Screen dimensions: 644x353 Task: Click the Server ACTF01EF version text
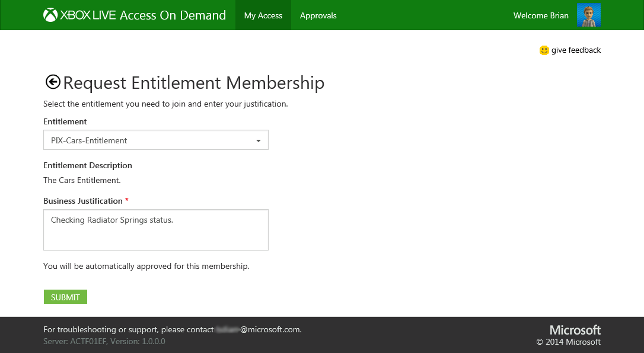tap(104, 341)
